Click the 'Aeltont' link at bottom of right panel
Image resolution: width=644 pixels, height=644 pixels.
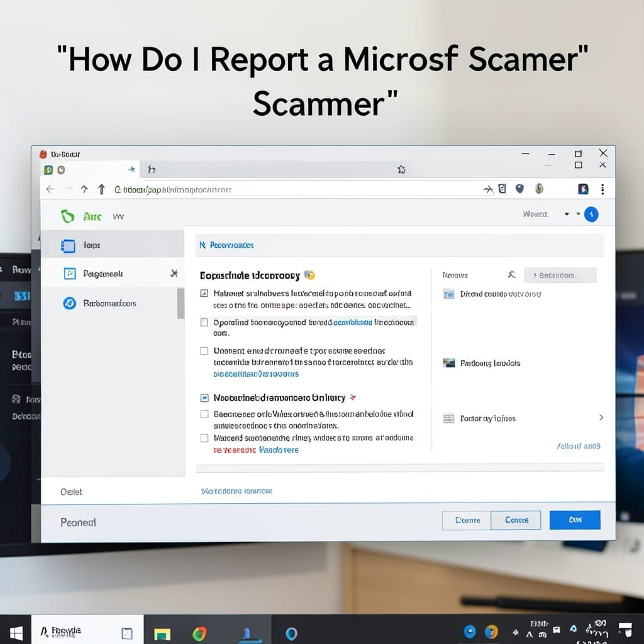click(579, 446)
